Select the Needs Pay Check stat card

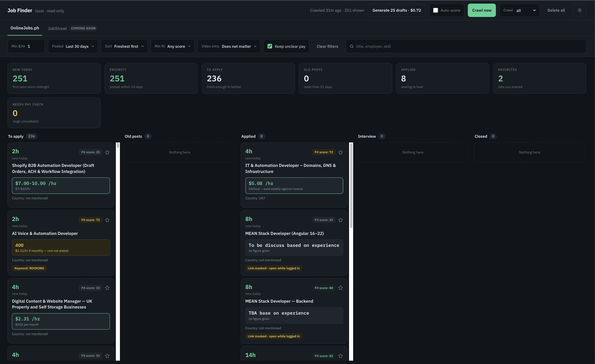click(54, 113)
